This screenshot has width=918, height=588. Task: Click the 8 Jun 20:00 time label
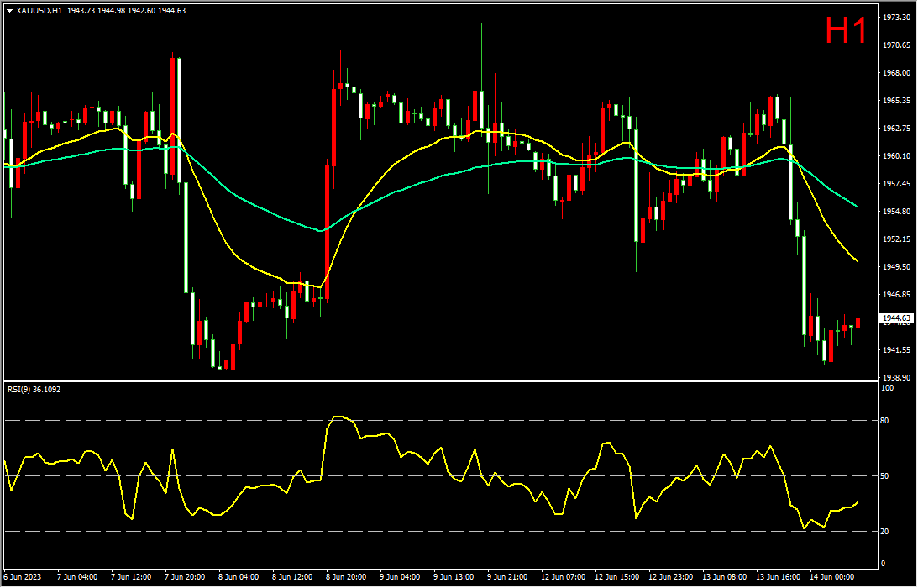coord(347,577)
